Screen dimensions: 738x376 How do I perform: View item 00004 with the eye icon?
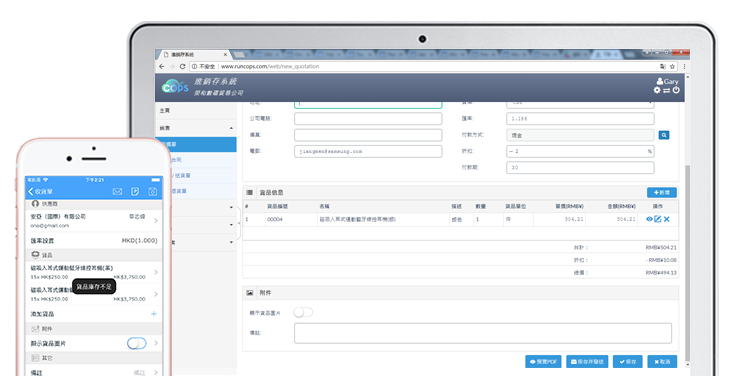pos(650,219)
